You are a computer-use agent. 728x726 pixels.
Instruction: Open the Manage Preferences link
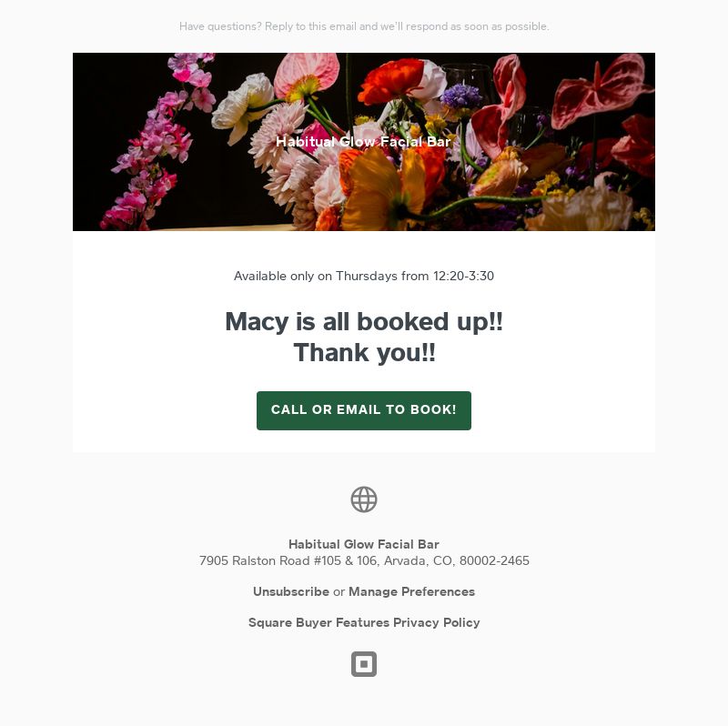pyautogui.click(x=411, y=591)
